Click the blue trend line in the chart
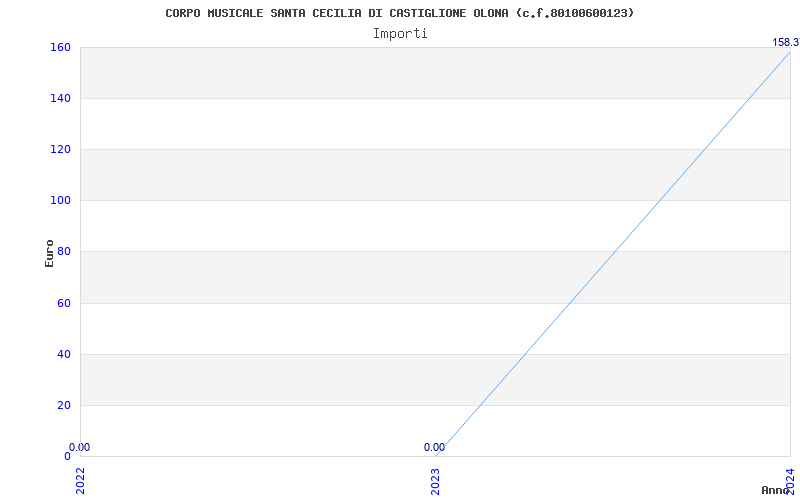This screenshot has height=500, width=800. (613, 254)
